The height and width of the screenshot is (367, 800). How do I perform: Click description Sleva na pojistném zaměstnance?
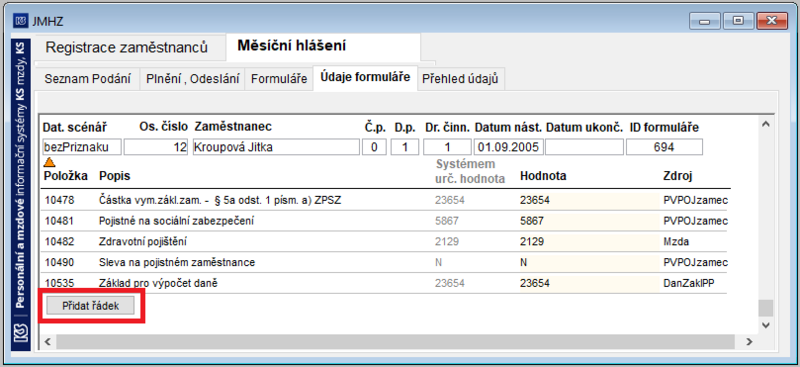(177, 262)
